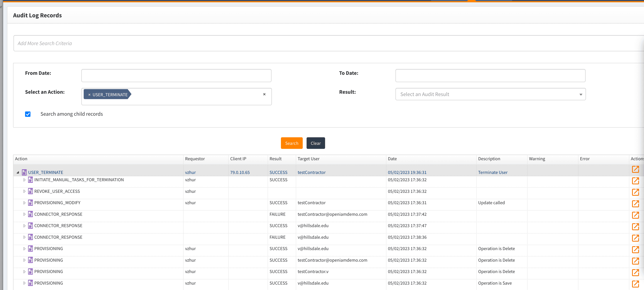The width and height of the screenshot is (644, 290).
Task: Expand the REVOKE_USER_ACCESS child record
Action: 24,191
